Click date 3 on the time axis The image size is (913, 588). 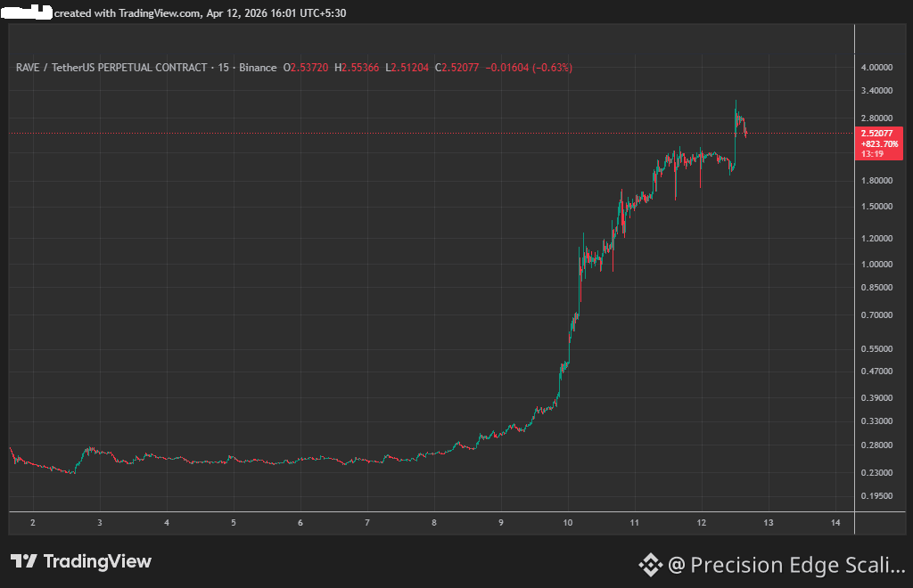coord(100,523)
